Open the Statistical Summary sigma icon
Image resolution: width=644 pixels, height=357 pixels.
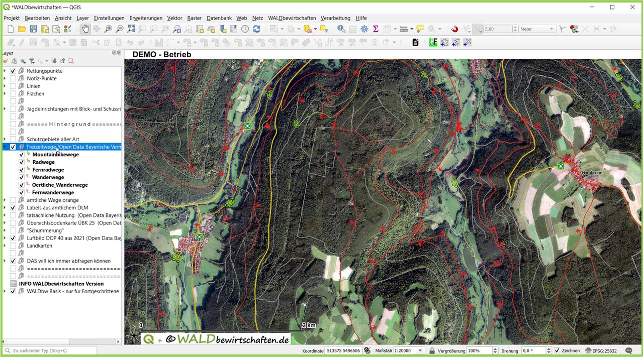[376, 29]
